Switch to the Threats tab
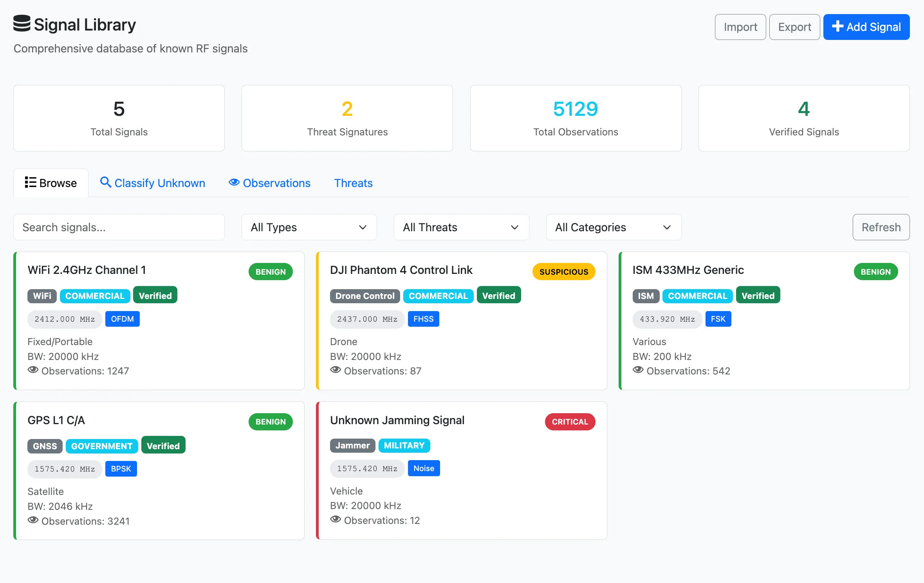Screen dimensions: 924x583 353,183
